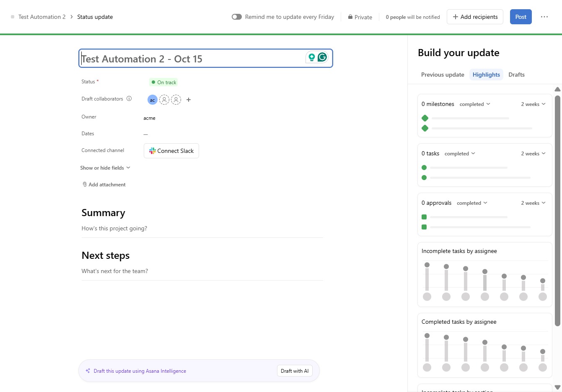
Task: Click the Connect Slack button
Action: click(171, 151)
